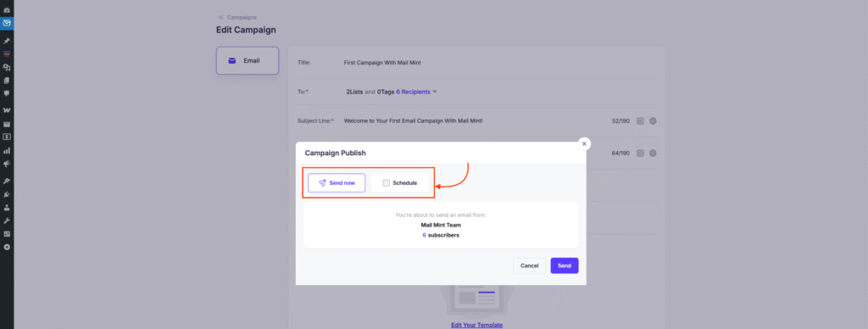Click the '2Lists' recipient text

[x=354, y=92]
